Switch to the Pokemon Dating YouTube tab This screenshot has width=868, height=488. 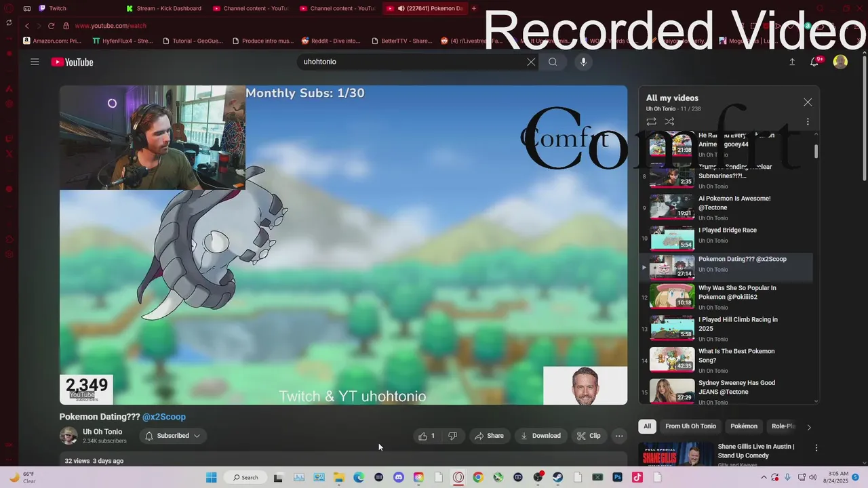[425, 8]
